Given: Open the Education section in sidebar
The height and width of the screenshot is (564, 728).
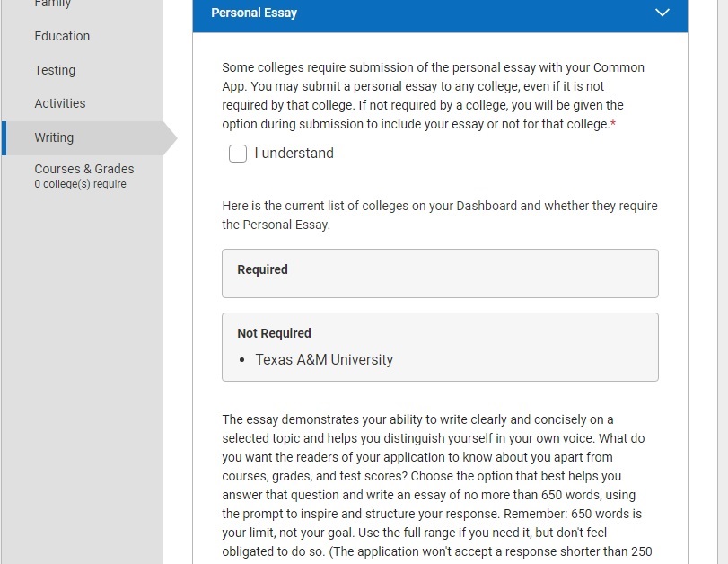Looking at the screenshot, I should 62,36.
